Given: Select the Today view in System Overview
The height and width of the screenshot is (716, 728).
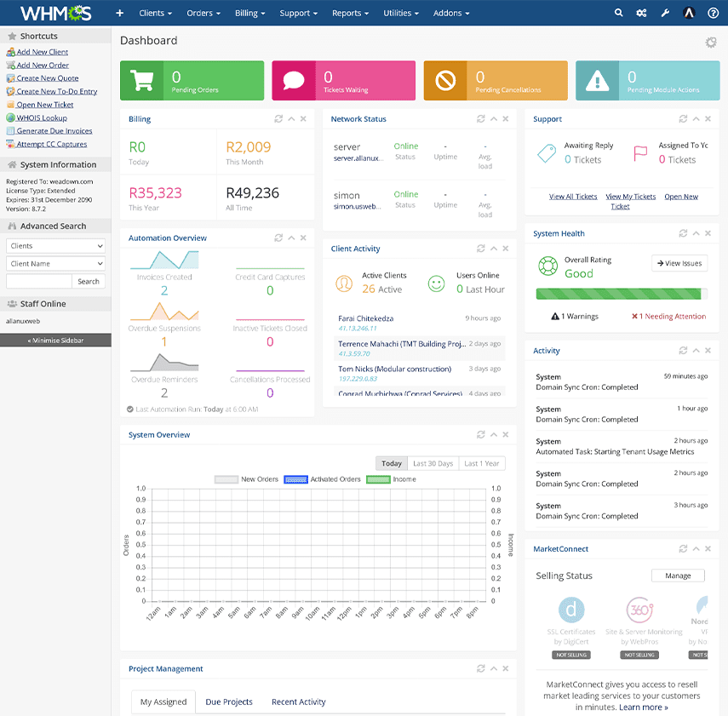Looking at the screenshot, I should (392, 463).
